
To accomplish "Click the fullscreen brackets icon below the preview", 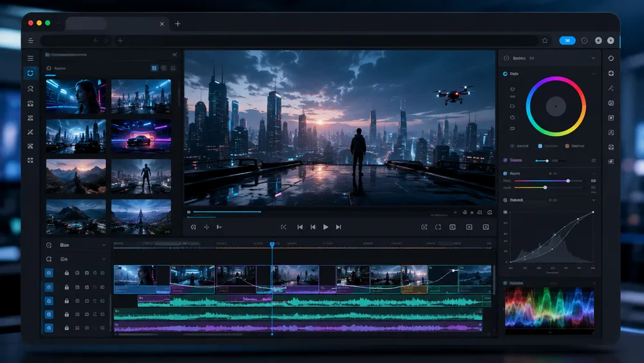I will pyautogui.click(x=438, y=227).
